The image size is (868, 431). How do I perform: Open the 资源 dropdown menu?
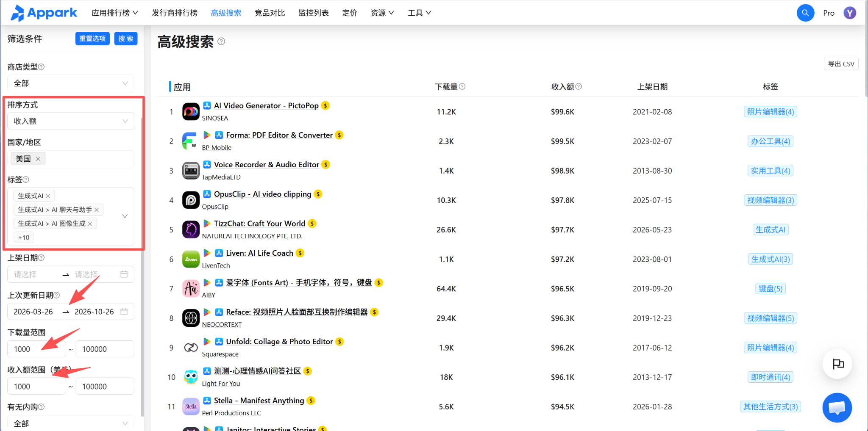(382, 13)
